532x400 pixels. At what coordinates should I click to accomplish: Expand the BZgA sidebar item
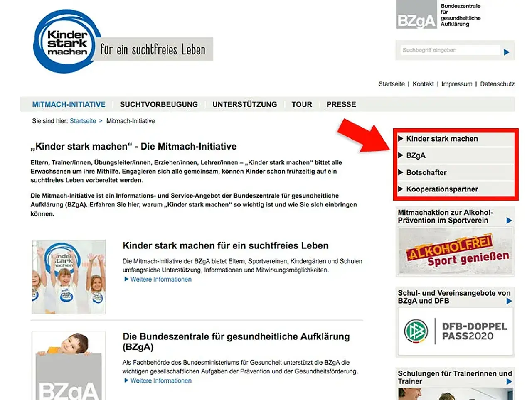416,155
